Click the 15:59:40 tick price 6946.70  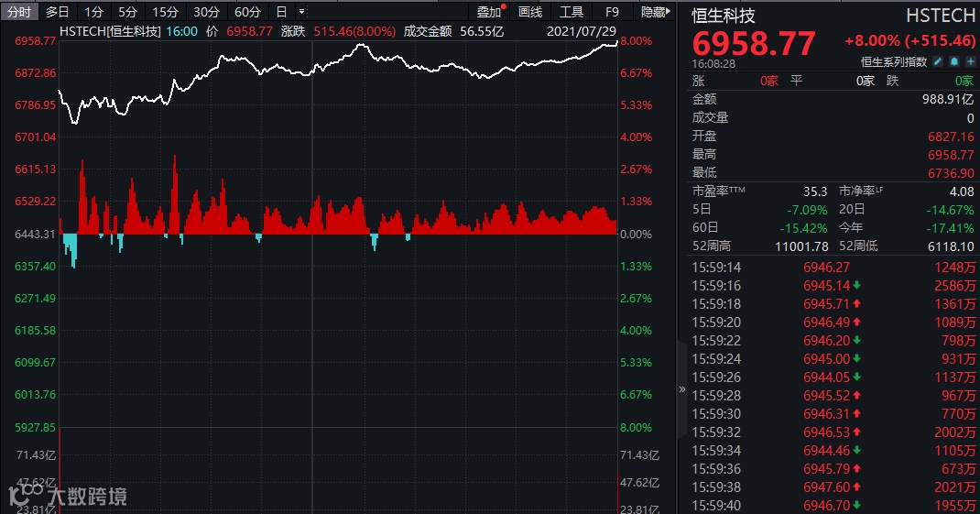826,505
